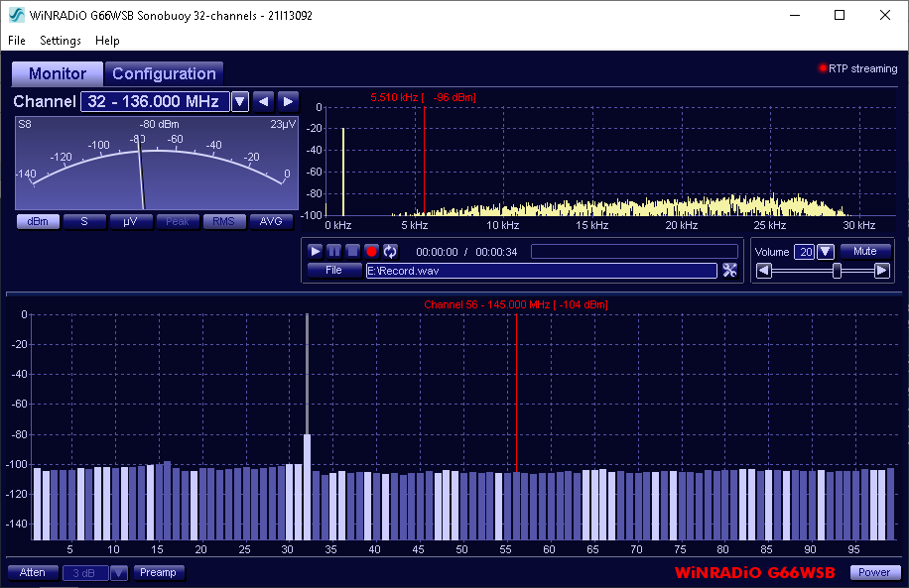Set meter averaging with the AVG button
The width and height of the screenshot is (909, 588).
point(270,221)
